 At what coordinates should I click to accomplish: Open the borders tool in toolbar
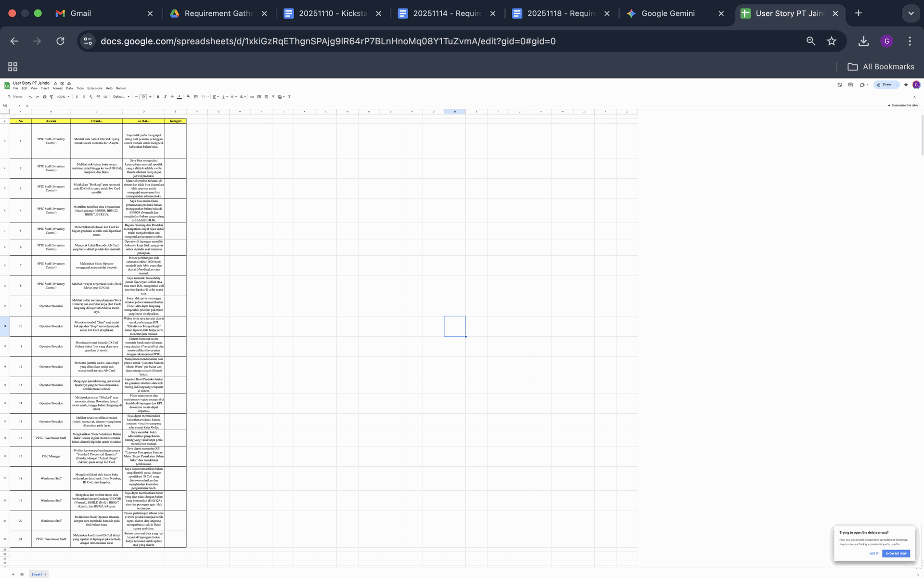tap(196, 97)
